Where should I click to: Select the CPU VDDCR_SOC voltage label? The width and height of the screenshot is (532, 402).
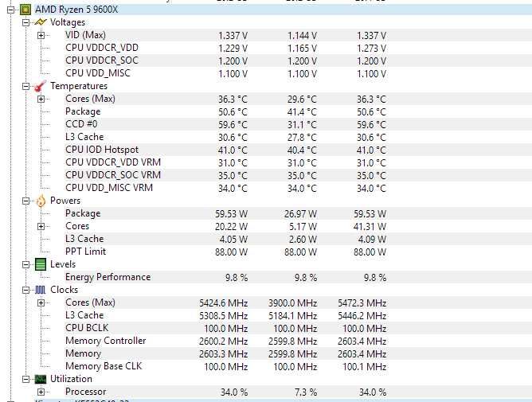point(102,60)
